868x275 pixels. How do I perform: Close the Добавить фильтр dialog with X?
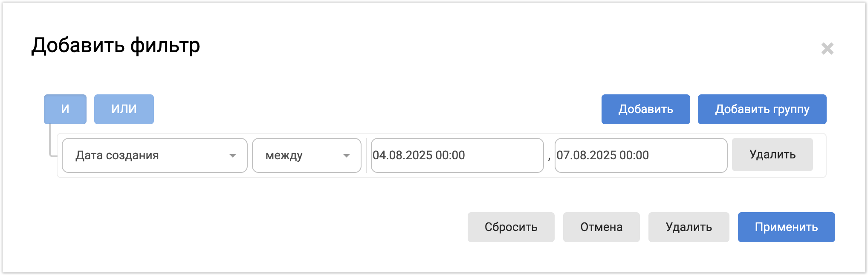(x=827, y=49)
